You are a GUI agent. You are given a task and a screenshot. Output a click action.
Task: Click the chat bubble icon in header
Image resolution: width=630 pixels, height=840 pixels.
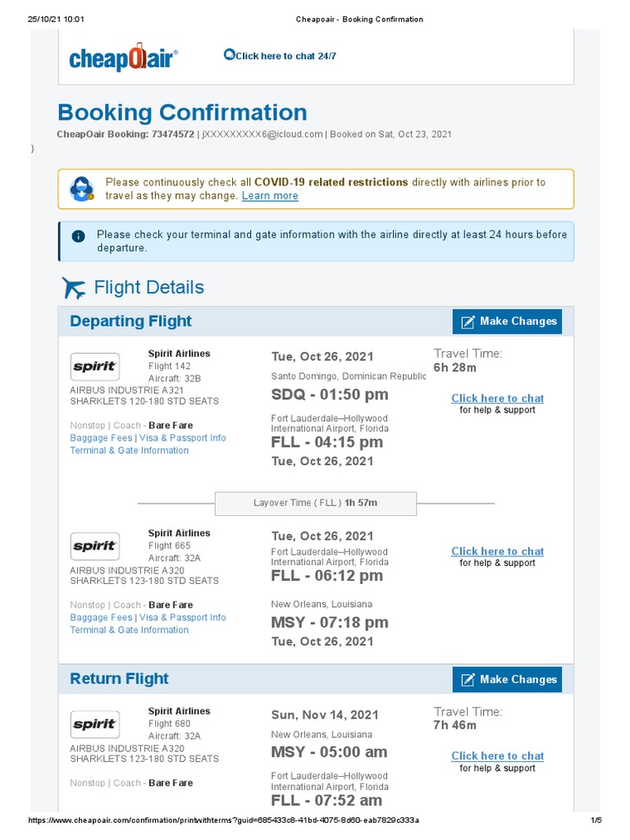point(229,55)
